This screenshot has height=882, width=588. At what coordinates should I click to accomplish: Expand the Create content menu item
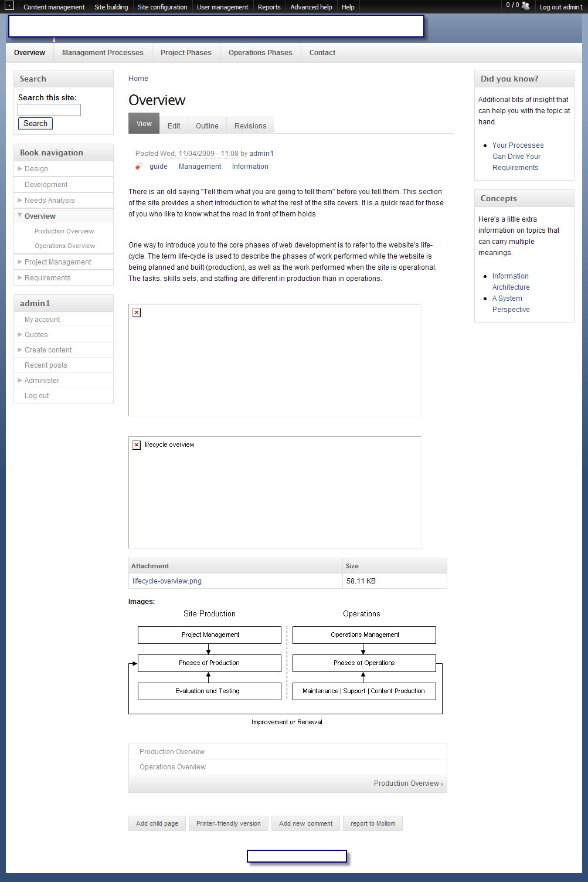click(x=20, y=350)
